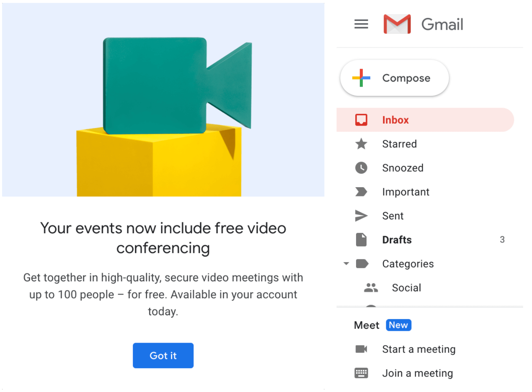Click the Starred star icon
532x392 pixels.
[361, 144]
